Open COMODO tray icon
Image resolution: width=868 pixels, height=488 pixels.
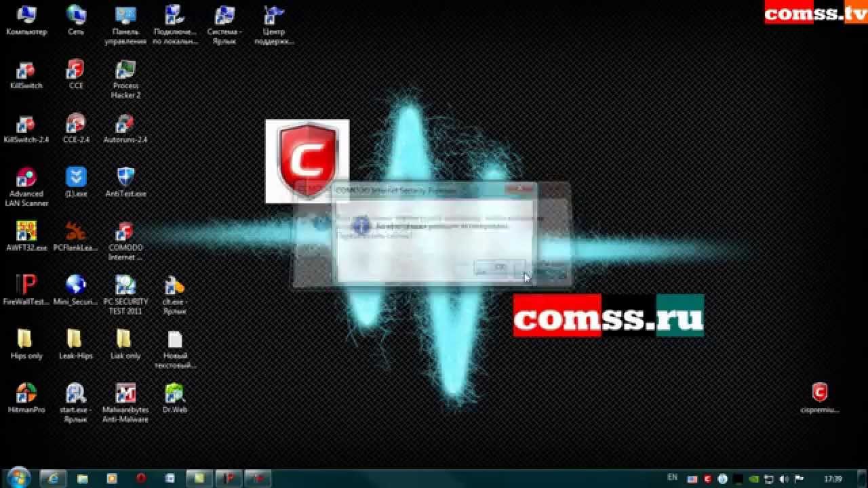click(x=707, y=479)
